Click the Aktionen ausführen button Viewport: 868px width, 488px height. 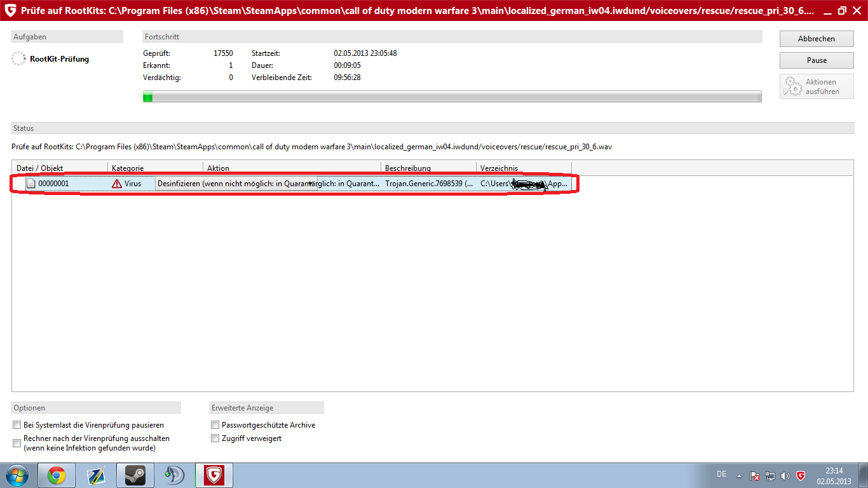pyautogui.click(x=817, y=86)
